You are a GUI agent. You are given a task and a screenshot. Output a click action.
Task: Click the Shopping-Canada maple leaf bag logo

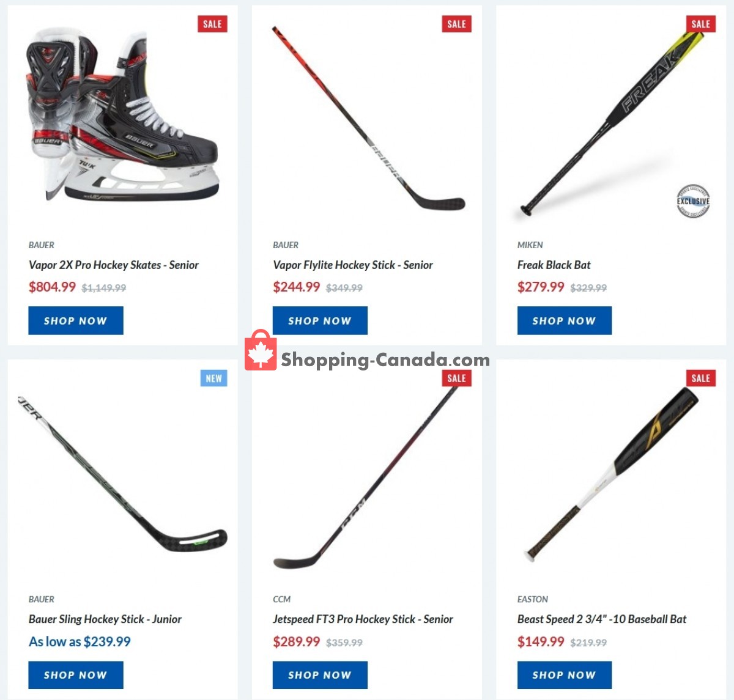(x=261, y=351)
